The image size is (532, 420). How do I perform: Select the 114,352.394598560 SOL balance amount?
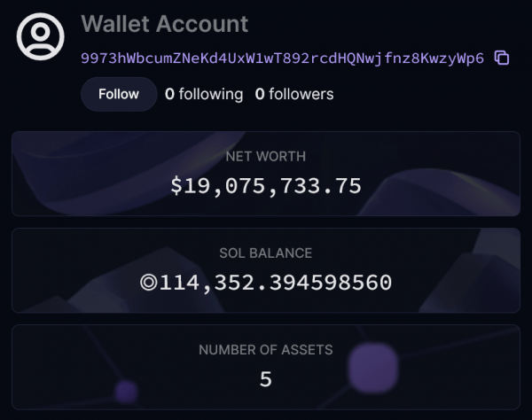275,284
